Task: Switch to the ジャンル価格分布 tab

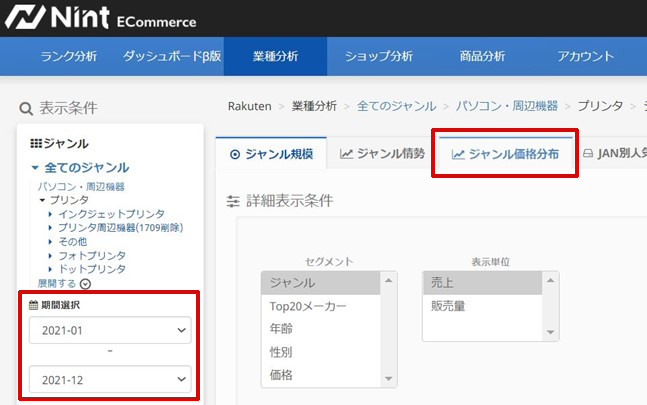Action: [504, 154]
